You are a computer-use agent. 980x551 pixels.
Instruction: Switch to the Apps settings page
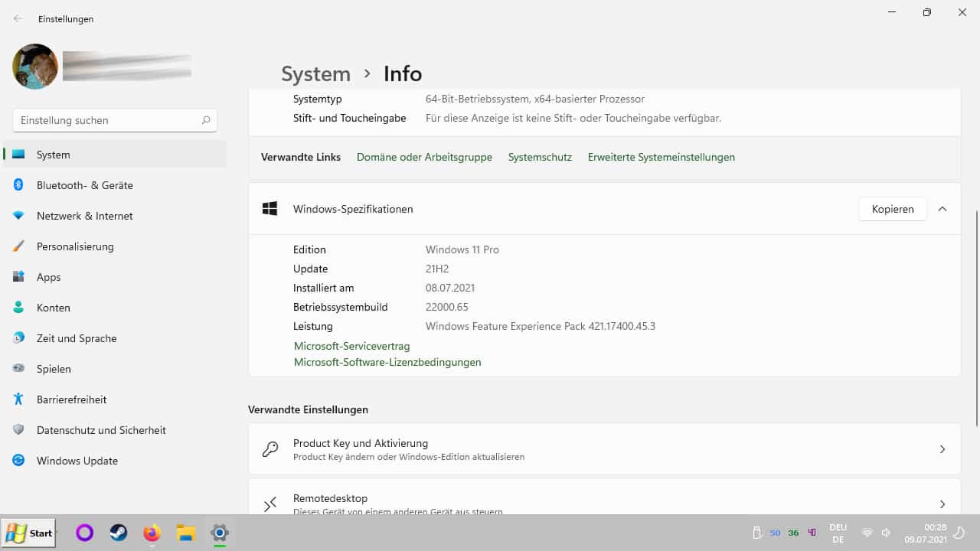[x=115, y=277]
